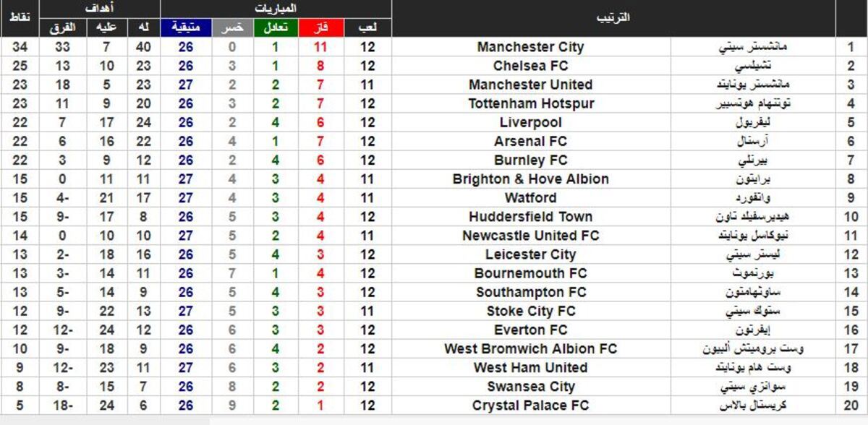Click the Manchester City team name
868x425 pixels.
(x=530, y=47)
